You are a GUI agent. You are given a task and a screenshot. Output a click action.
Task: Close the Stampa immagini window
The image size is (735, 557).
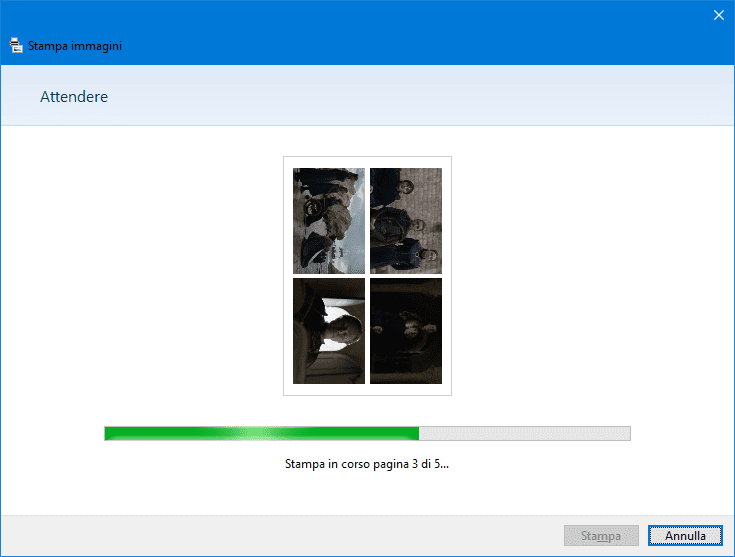click(717, 14)
